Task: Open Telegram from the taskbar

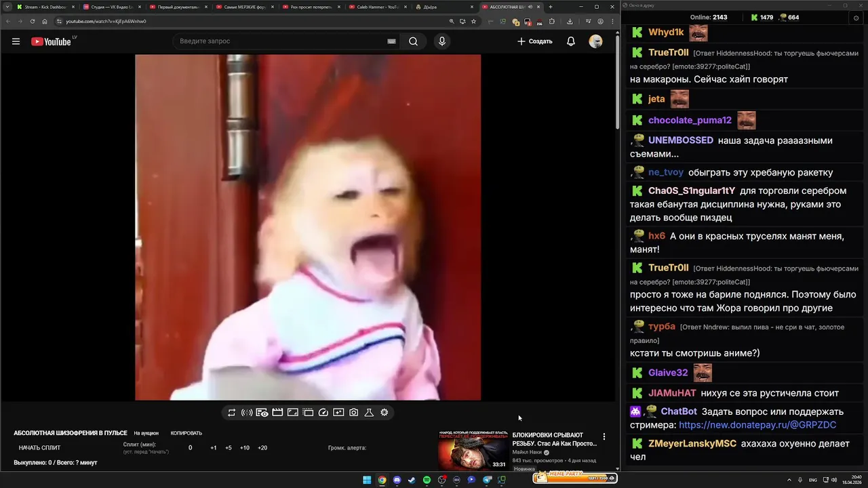Action: 486,480
